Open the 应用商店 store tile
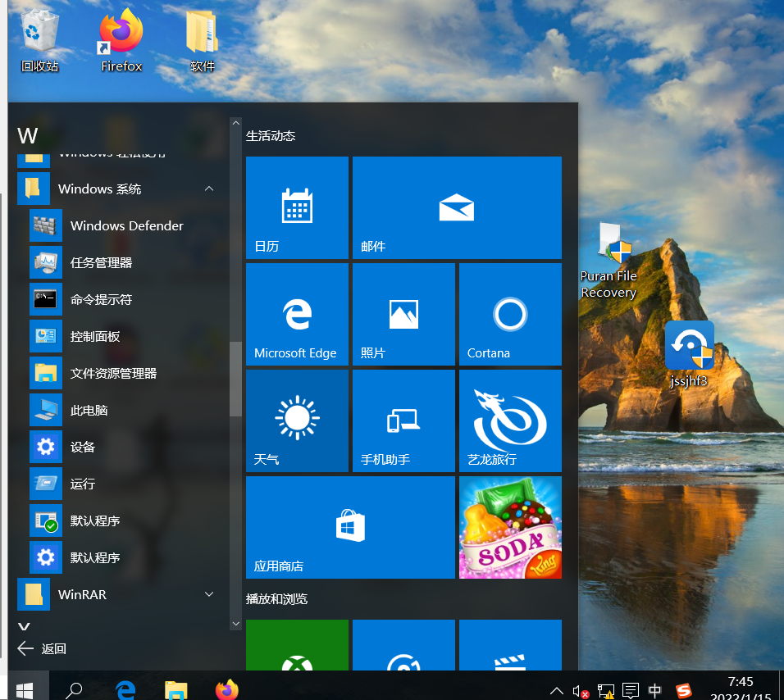Screen dimensions: 784x700 (350, 528)
